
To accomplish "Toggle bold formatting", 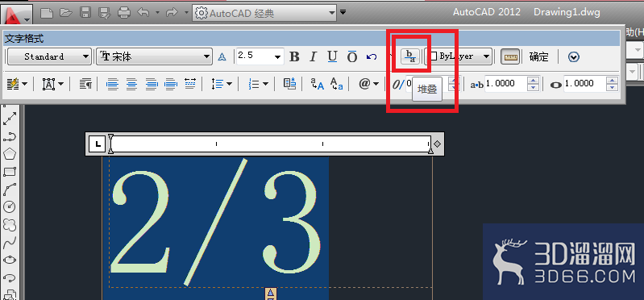I will (294, 56).
